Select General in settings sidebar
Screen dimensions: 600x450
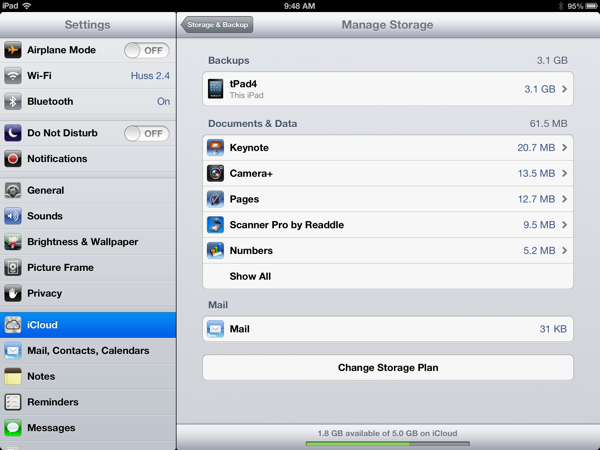click(x=88, y=190)
